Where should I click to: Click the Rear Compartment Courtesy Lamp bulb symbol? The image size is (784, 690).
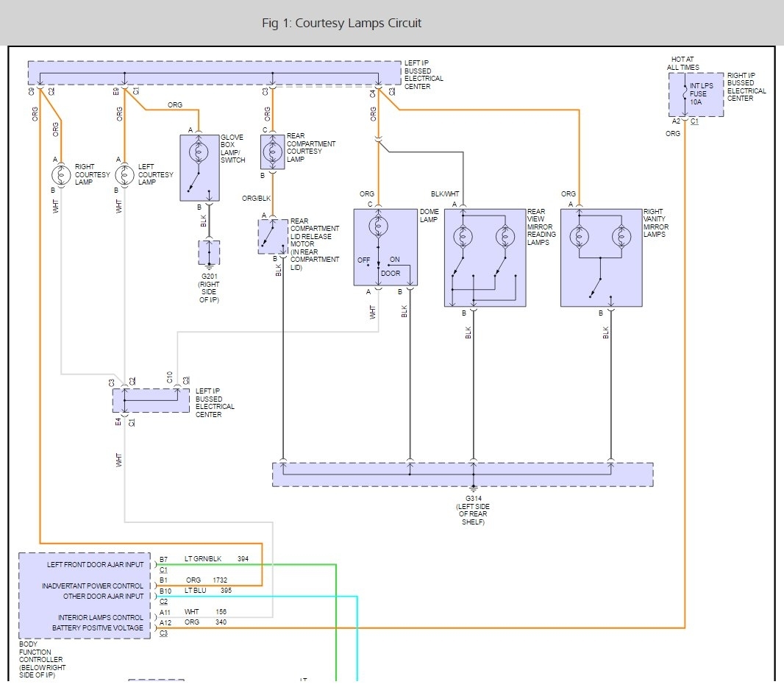coord(272,152)
